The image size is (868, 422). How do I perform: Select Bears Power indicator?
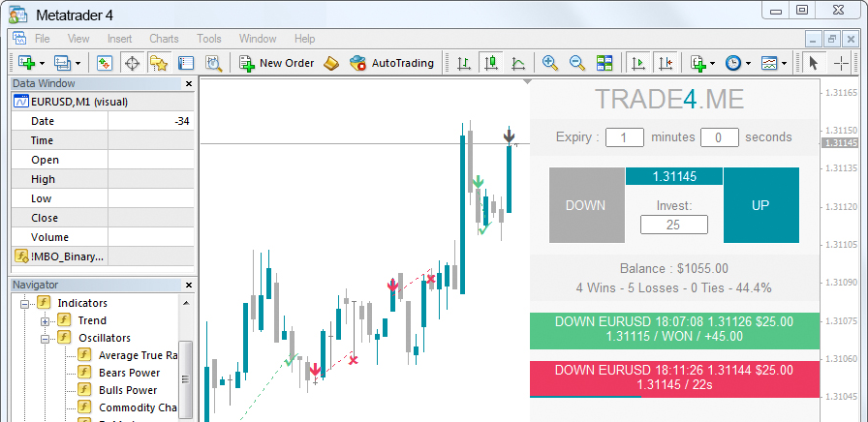(x=119, y=373)
